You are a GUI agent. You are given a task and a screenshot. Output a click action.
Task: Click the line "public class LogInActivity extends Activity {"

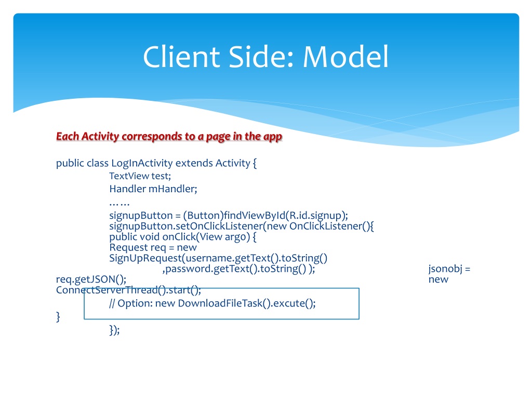156,163
